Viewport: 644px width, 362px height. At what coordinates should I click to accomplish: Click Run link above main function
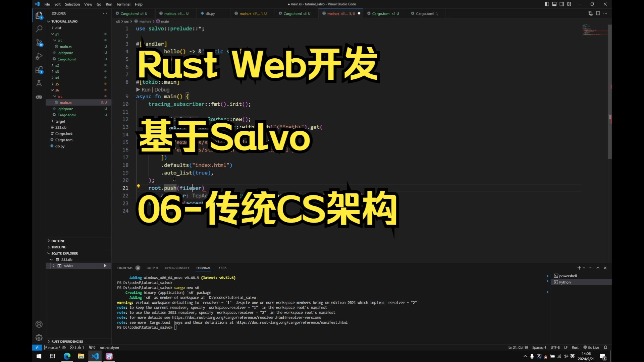pyautogui.click(x=145, y=89)
